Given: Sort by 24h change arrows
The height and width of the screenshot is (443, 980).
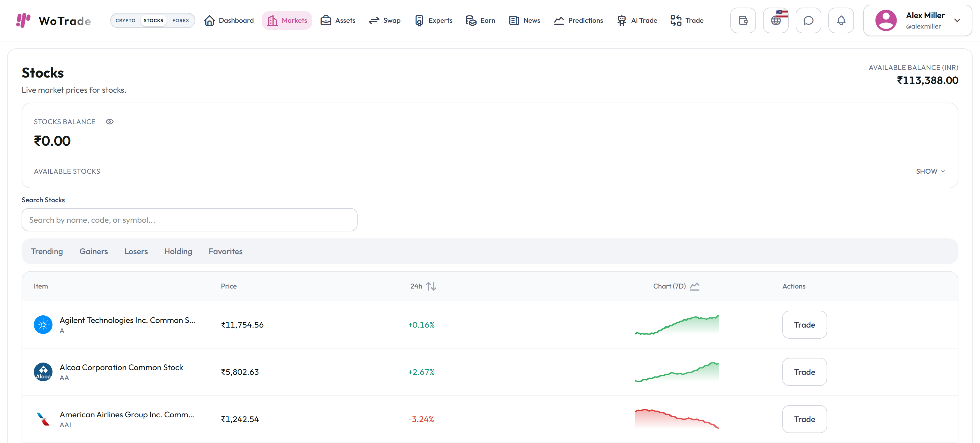Looking at the screenshot, I should pyautogui.click(x=431, y=286).
